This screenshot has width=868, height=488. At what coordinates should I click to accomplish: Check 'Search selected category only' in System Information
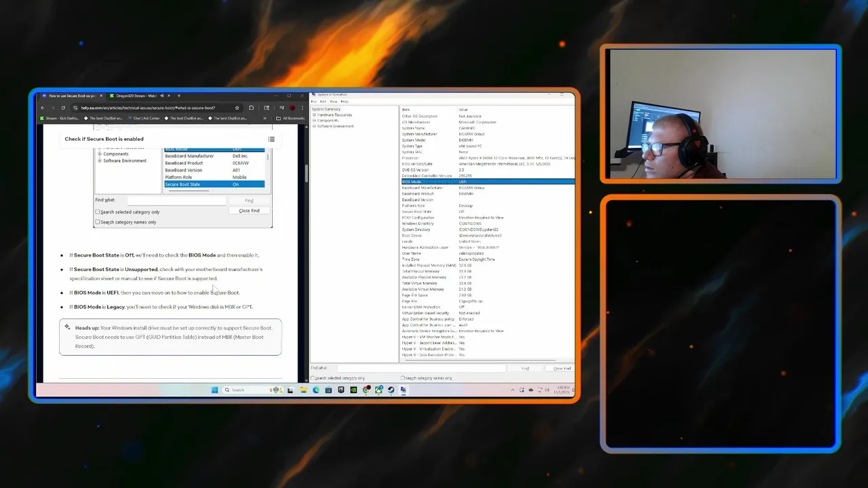[313, 378]
